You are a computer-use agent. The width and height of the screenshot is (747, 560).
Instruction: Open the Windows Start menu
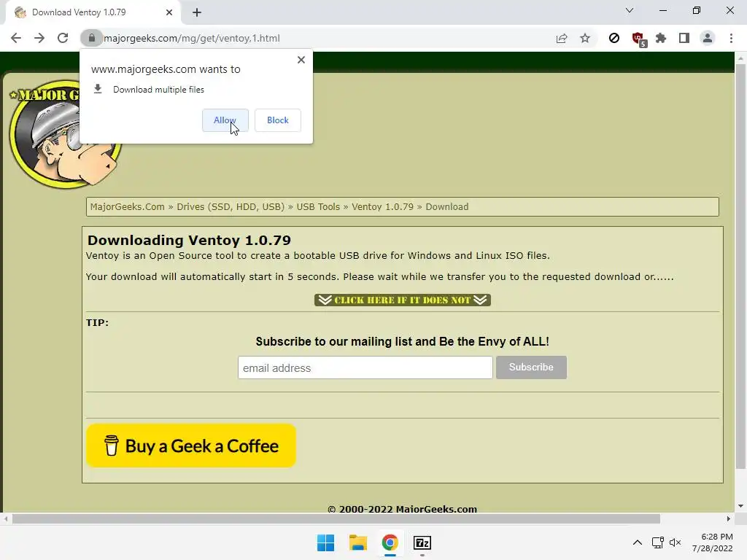click(x=326, y=542)
